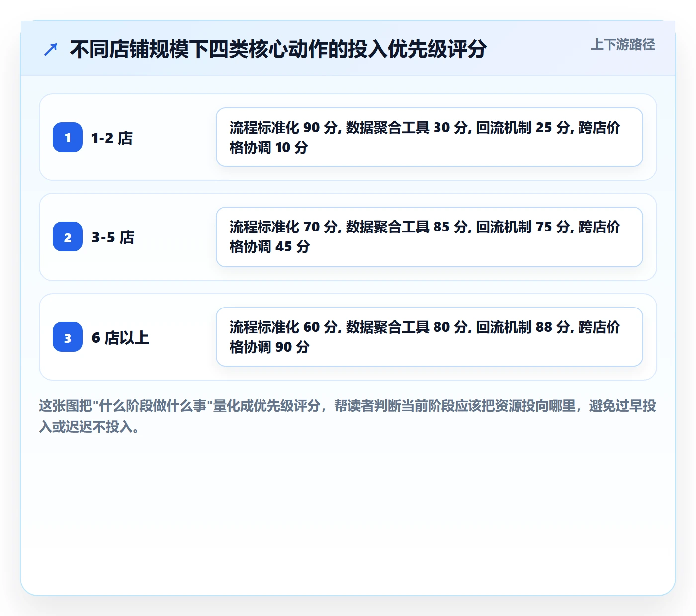Click the score box starting 流程标准化 90 分

click(x=430, y=137)
